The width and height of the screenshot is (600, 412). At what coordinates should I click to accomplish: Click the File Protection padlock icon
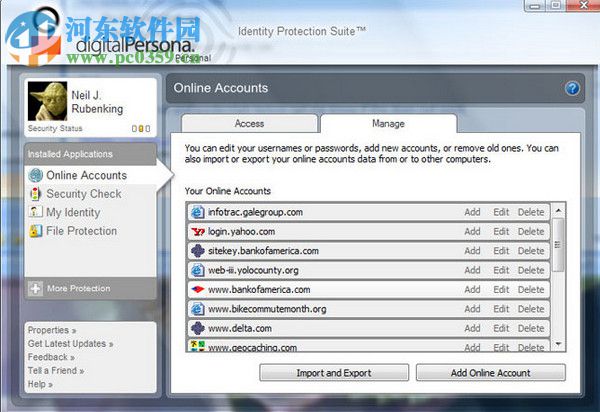pyautogui.click(x=36, y=231)
